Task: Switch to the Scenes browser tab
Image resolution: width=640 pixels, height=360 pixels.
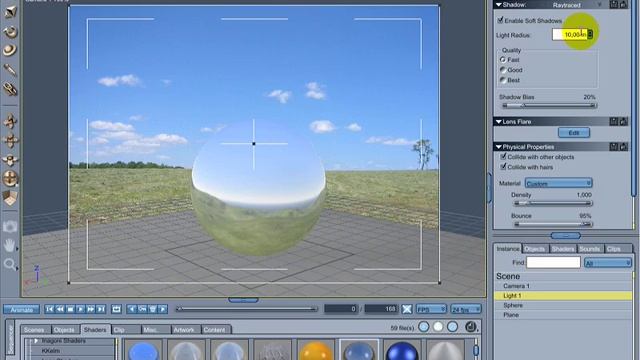Action: (x=34, y=330)
